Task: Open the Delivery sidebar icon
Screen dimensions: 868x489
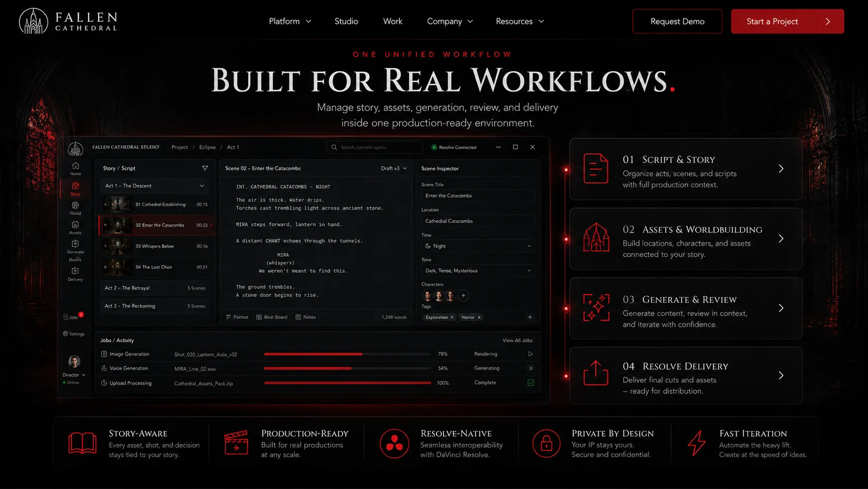Action: (x=75, y=274)
